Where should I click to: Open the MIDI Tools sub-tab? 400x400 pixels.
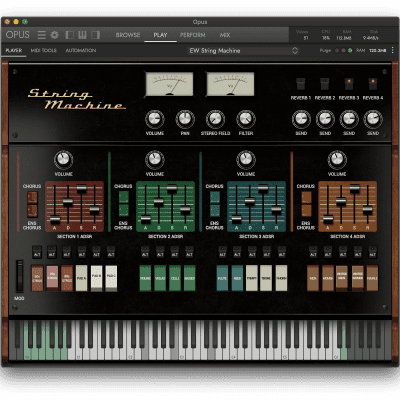(44, 50)
